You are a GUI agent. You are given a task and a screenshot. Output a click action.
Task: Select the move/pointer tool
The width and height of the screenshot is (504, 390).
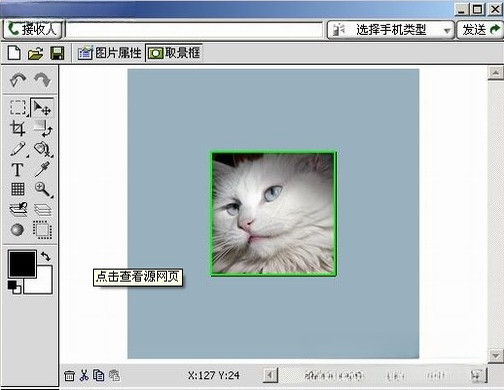click(42, 108)
